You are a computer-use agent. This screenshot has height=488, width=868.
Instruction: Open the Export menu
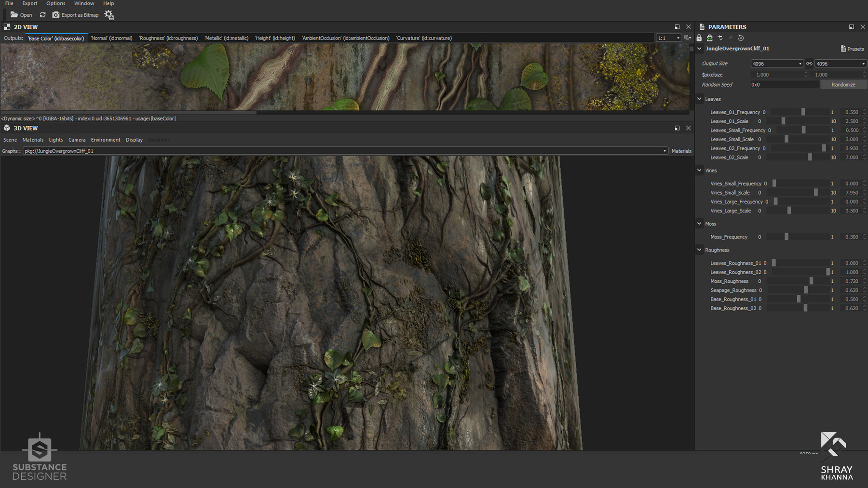29,3
